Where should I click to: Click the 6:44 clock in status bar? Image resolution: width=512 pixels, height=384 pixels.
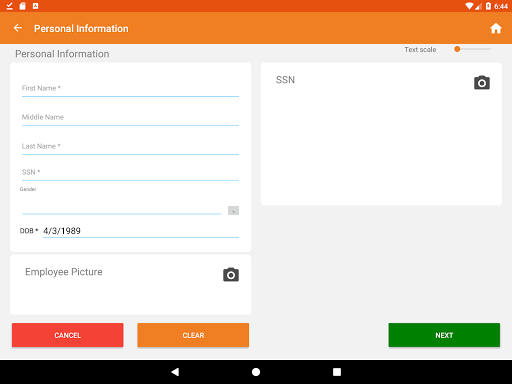pos(501,6)
